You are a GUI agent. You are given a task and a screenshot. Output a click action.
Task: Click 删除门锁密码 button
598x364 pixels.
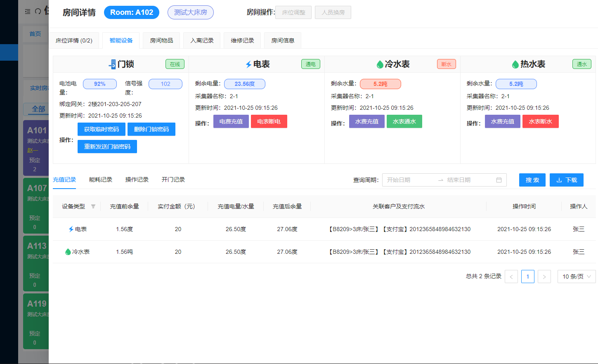click(151, 129)
